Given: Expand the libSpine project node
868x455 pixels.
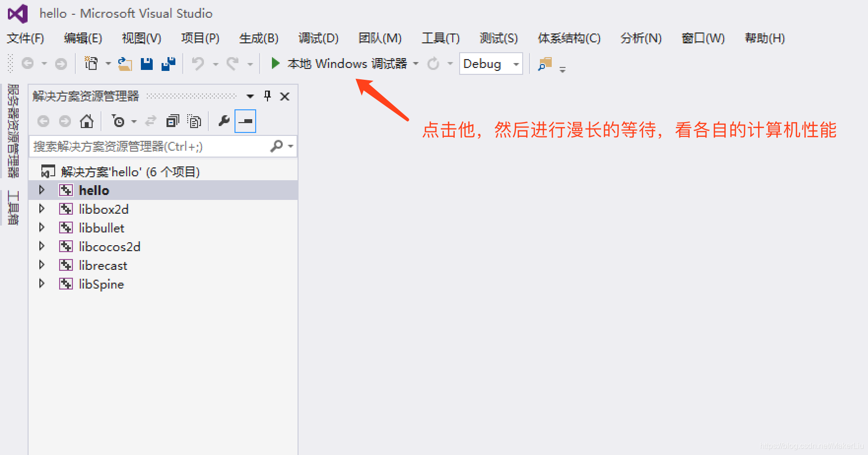Looking at the screenshot, I should point(42,284).
